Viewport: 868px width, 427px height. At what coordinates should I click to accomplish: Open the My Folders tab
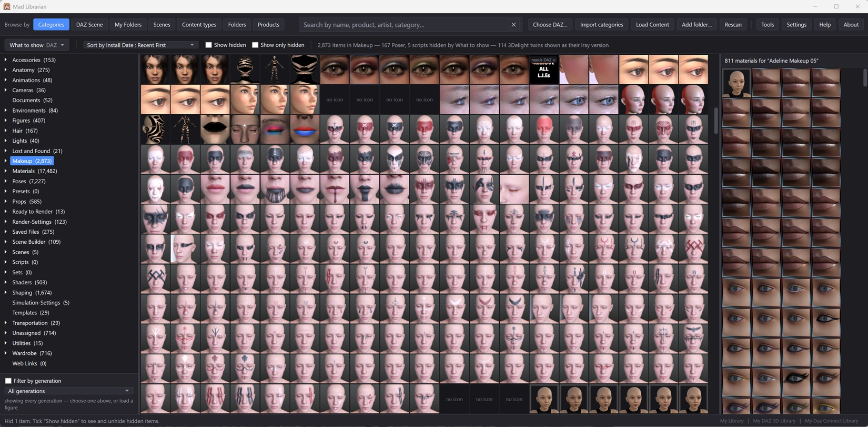[128, 25]
